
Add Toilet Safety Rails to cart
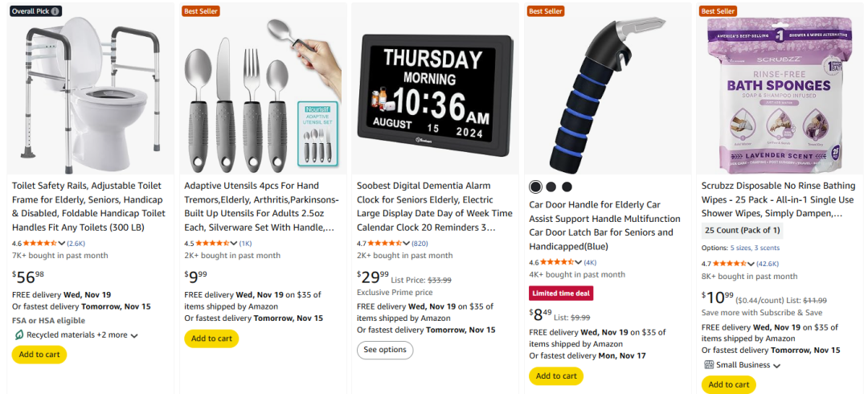pyautogui.click(x=39, y=355)
